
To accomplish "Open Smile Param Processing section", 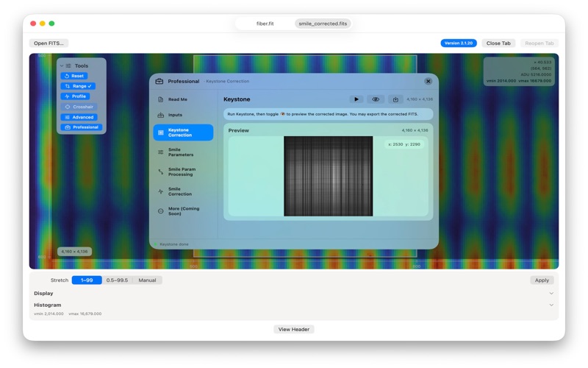I will 183,171.
